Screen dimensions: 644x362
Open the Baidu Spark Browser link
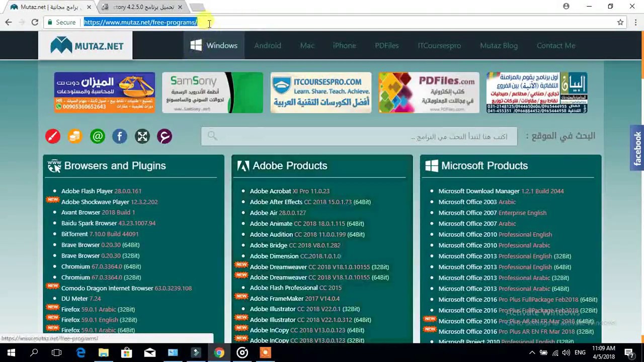pyautogui.click(x=108, y=223)
